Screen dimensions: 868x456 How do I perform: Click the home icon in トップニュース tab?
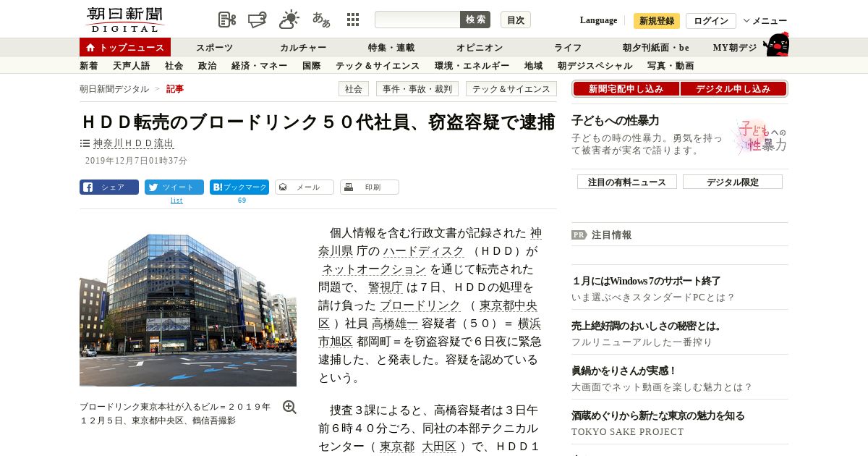tap(90, 48)
